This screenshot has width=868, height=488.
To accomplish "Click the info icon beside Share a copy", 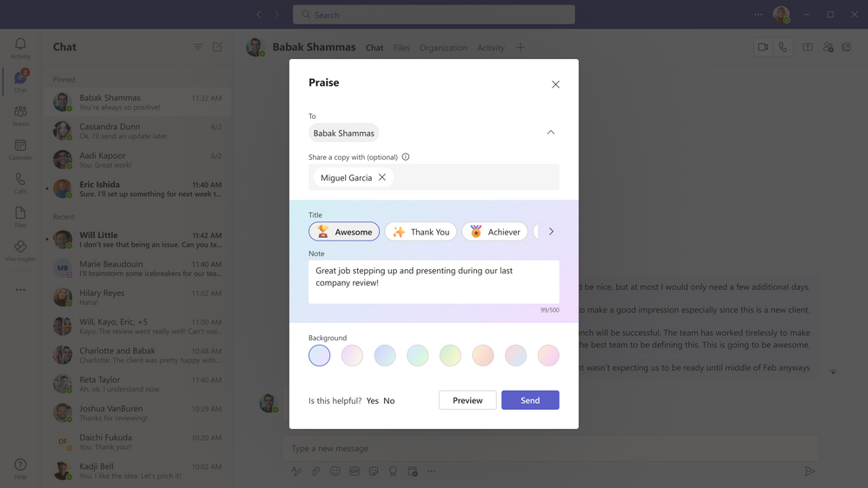I will coord(406,157).
